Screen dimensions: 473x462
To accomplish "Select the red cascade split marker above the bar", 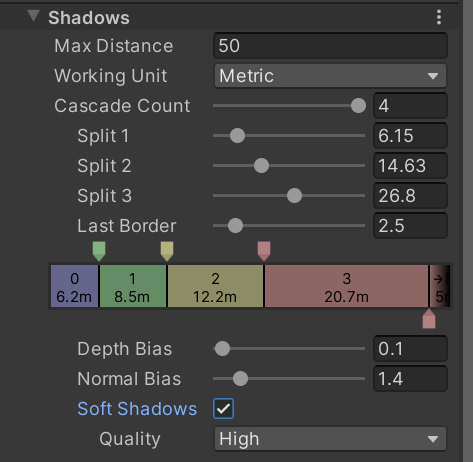I will pos(264,251).
